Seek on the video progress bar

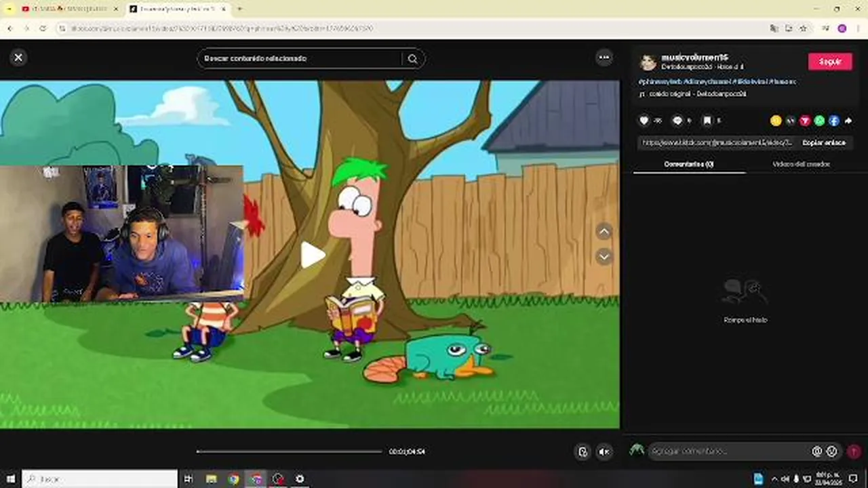(x=290, y=451)
